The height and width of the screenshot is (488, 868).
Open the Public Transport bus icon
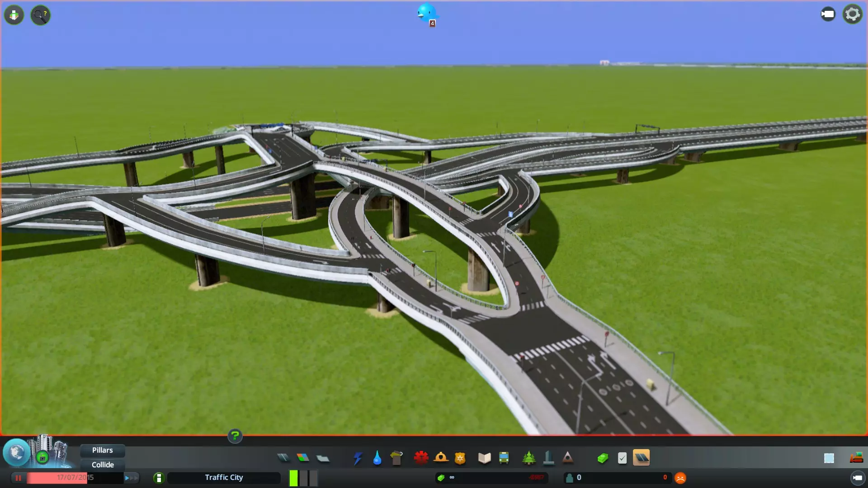click(504, 458)
